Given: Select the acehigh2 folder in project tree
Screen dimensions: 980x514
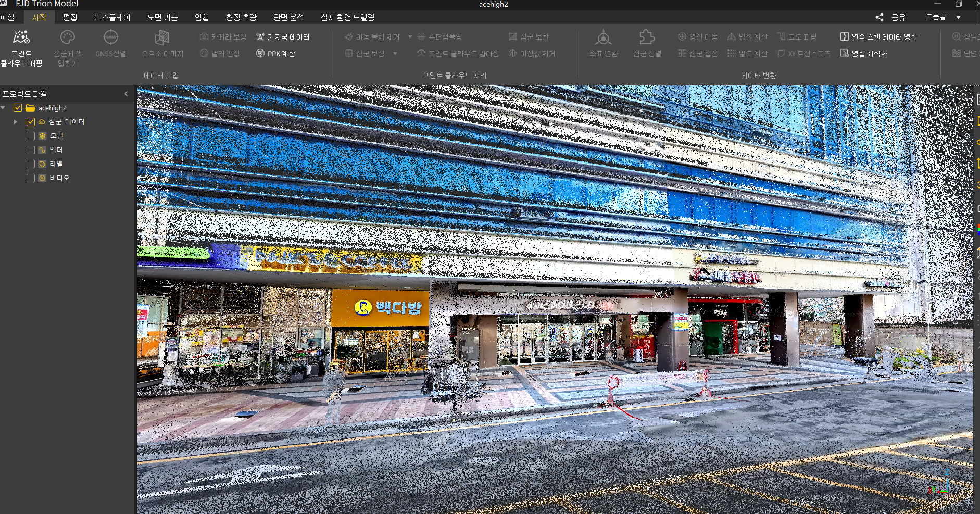Looking at the screenshot, I should pyautogui.click(x=53, y=108).
